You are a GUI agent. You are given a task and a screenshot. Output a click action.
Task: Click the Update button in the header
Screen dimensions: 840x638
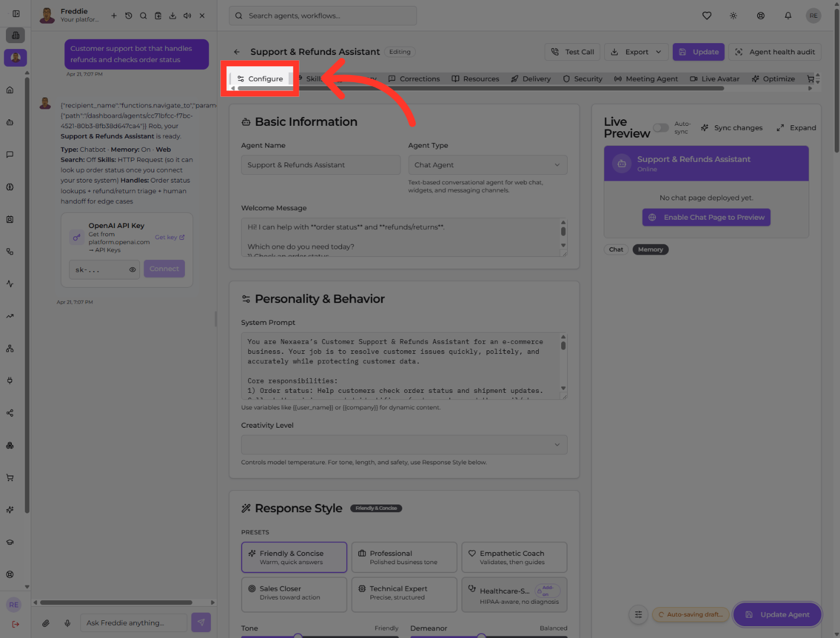pos(699,52)
